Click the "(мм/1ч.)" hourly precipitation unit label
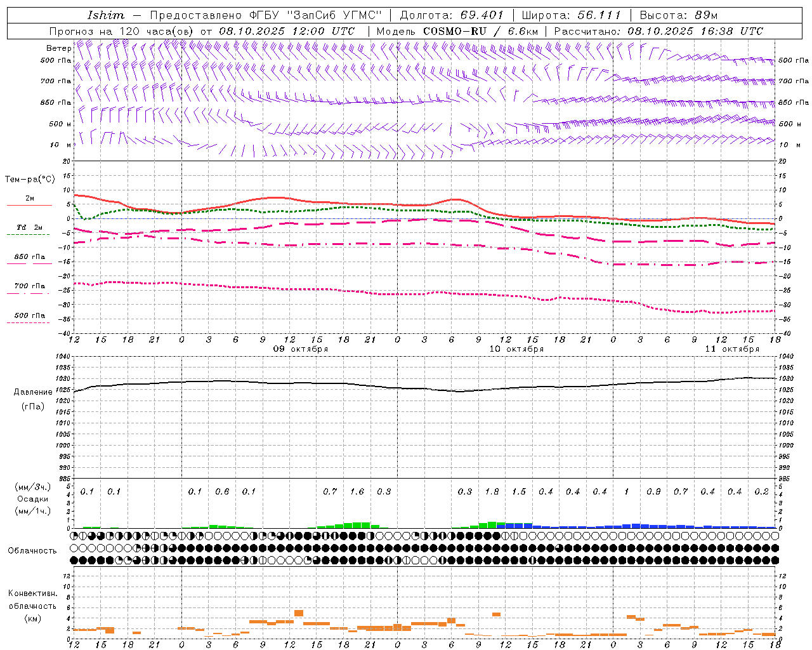Image resolution: width=812 pixels, height=650 pixels. coord(32,511)
